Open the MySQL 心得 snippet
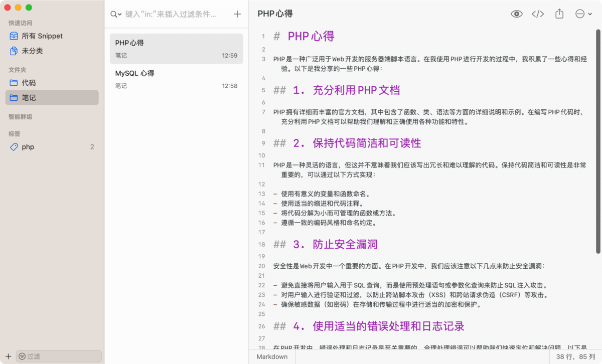This screenshot has width=602, height=364. tap(177, 79)
